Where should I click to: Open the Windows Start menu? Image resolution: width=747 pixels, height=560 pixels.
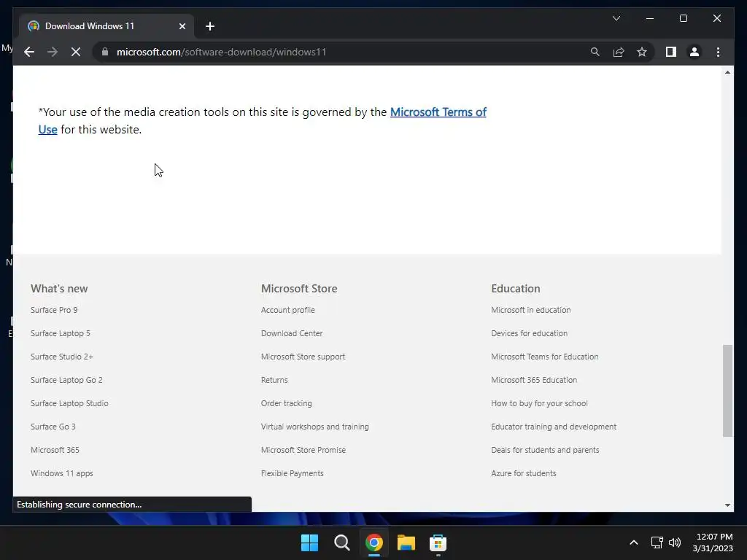tap(309, 542)
